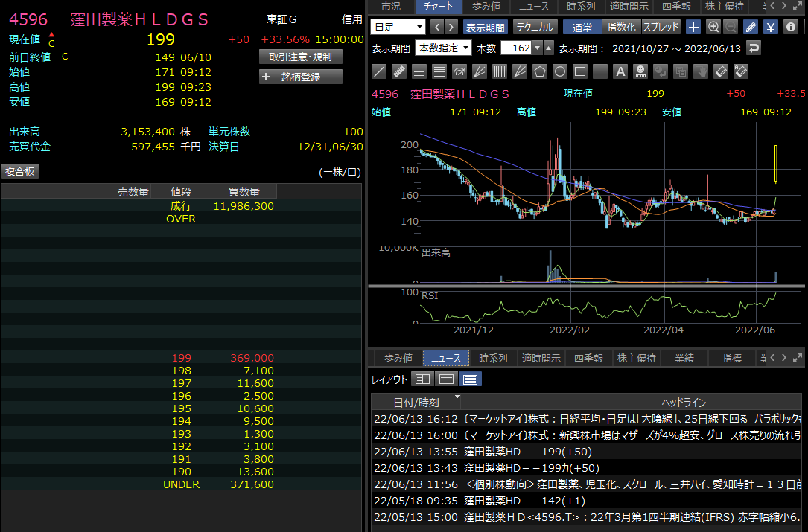Click the 銘柄登録 button

coord(301,77)
